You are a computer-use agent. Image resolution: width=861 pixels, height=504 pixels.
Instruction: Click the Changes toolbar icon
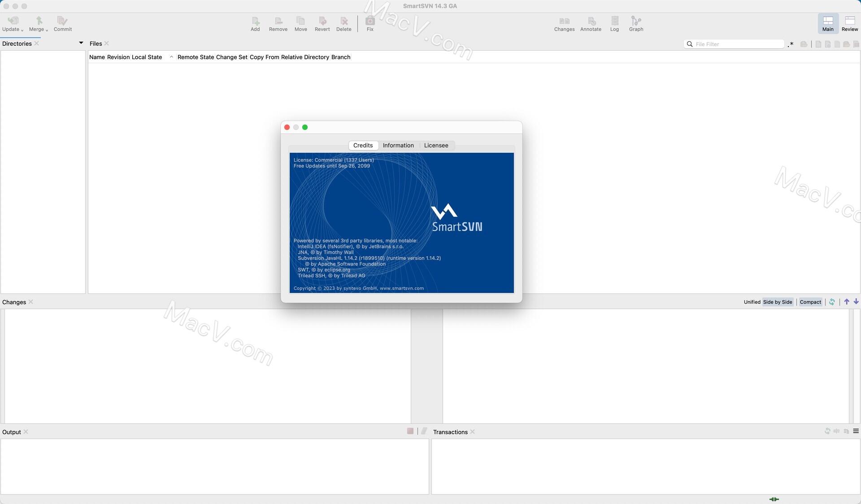(564, 23)
